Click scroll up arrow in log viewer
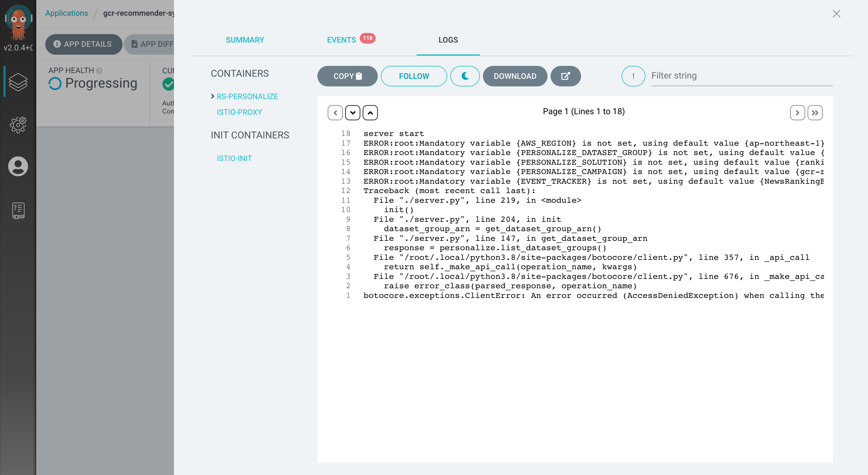868x475 pixels. [371, 112]
